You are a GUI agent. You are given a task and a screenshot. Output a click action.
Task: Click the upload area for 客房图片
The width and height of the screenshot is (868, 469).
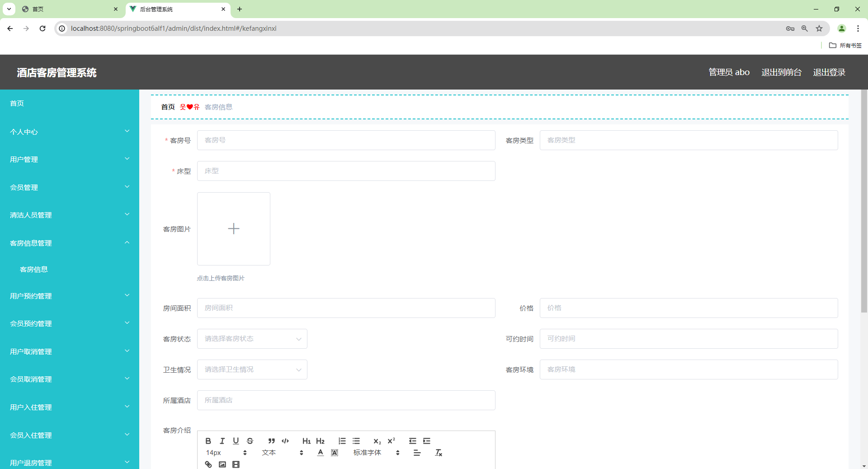(233, 229)
